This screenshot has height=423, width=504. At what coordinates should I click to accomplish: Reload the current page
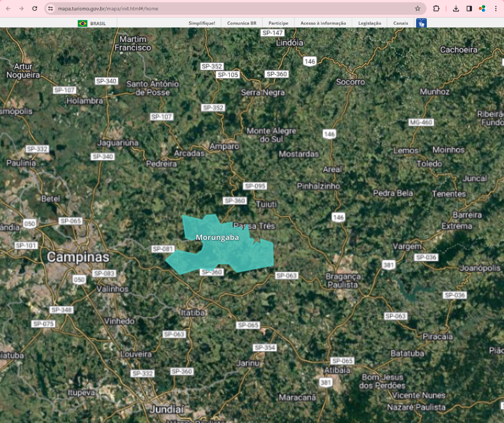click(35, 9)
